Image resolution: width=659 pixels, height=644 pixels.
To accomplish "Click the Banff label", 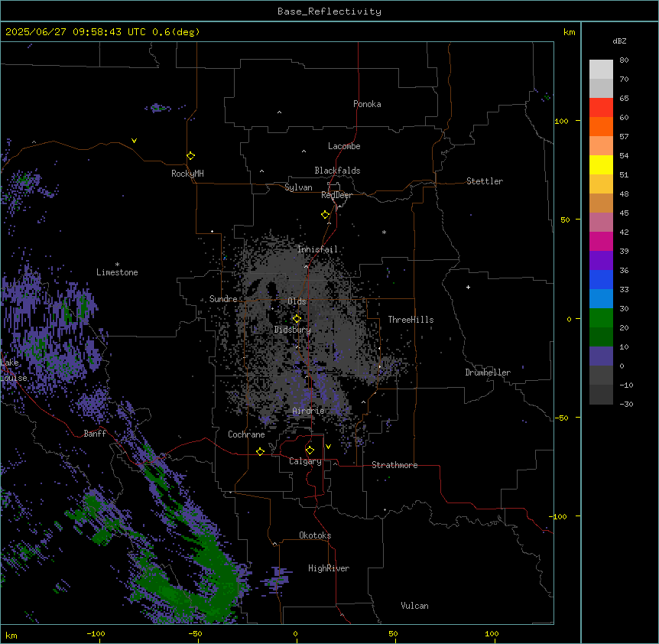I will [95, 434].
